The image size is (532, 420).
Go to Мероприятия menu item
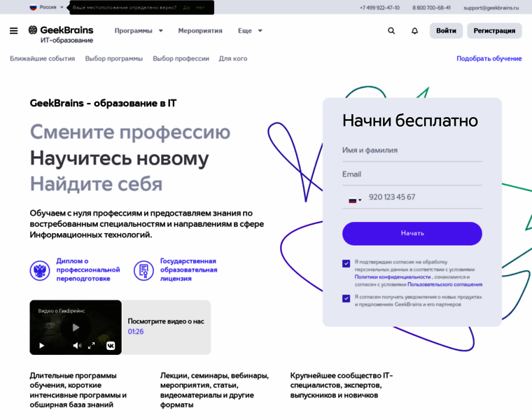[200, 31]
